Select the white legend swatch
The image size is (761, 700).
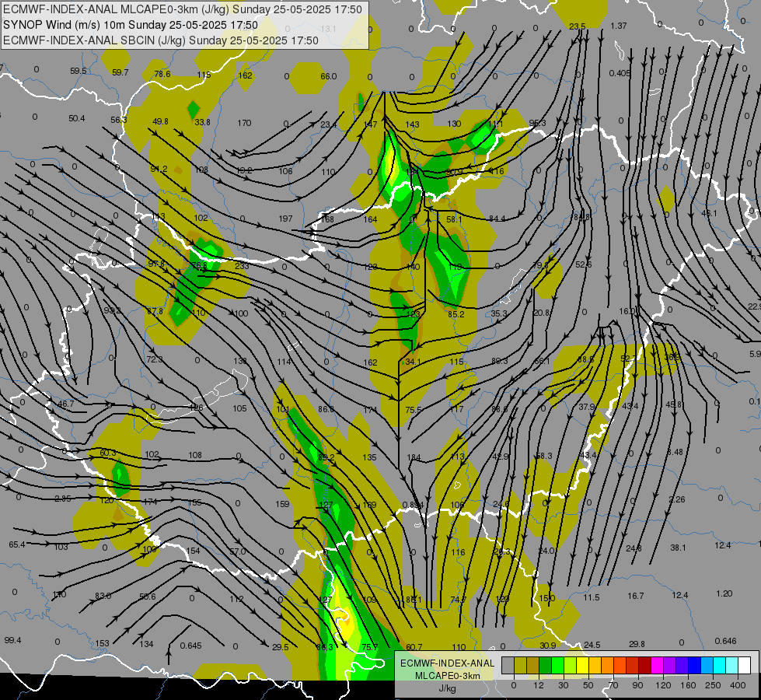(744, 666)
